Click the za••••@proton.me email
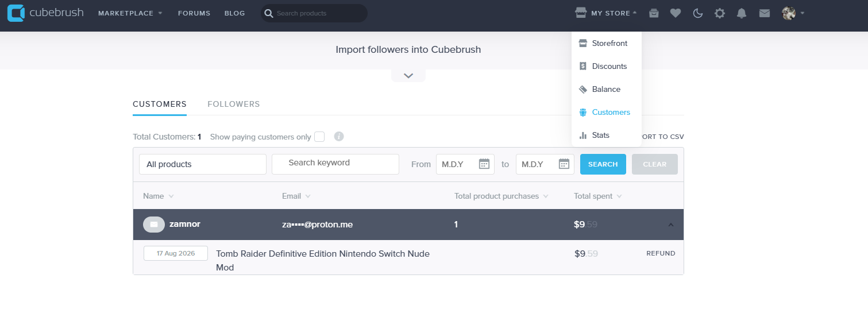The height and width of the screenshot is (317, 868). click(317, 225)
